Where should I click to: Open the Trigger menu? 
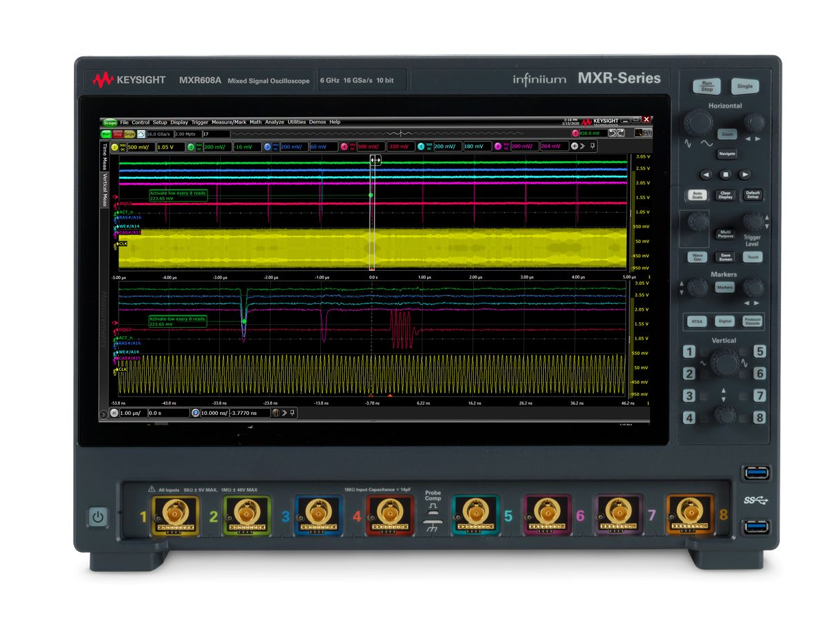click(x=200, y=122)
